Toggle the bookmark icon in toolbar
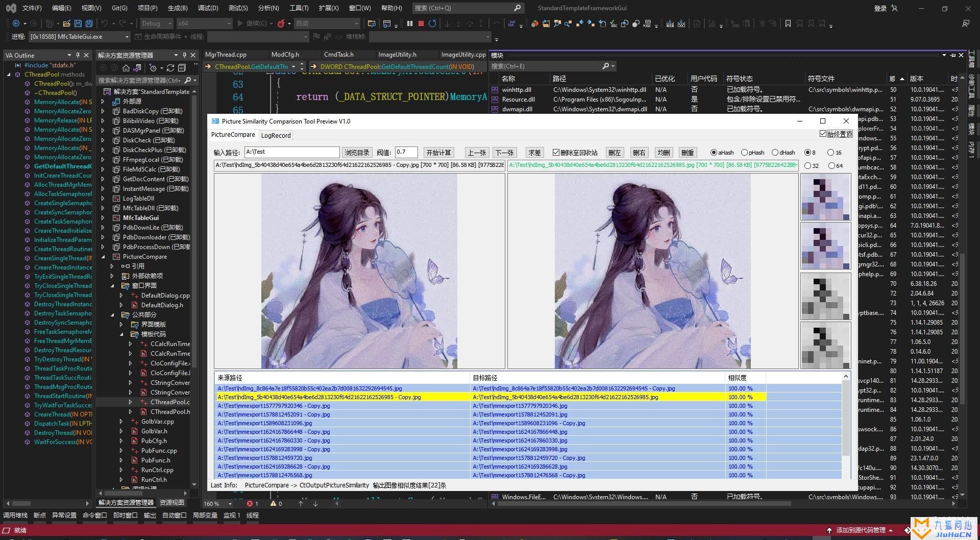This screenshot has width=980, height=540. coord(788,23)
